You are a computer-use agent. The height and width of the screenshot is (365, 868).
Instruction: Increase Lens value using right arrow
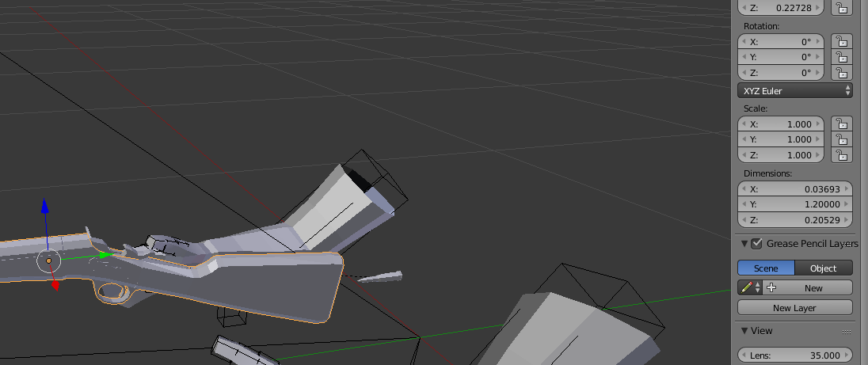tap(847, 355)
